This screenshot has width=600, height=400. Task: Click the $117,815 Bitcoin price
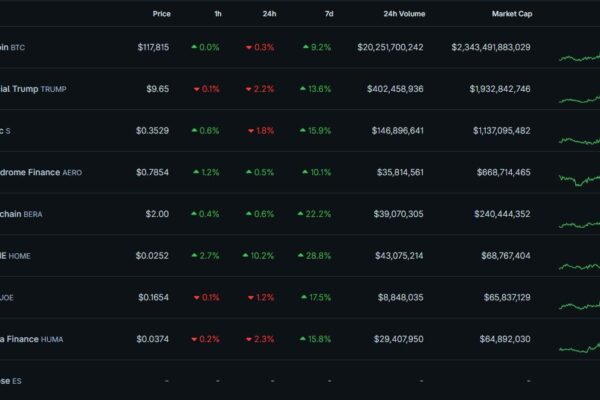153,47
